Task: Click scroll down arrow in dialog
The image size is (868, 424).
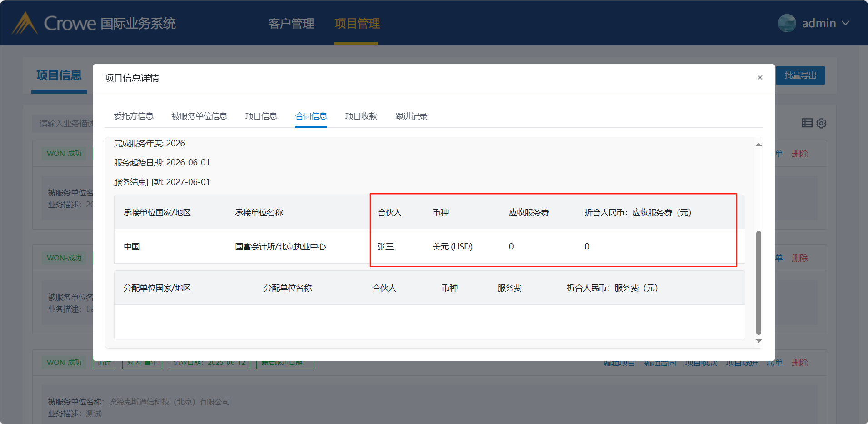Action: point(758,341)
